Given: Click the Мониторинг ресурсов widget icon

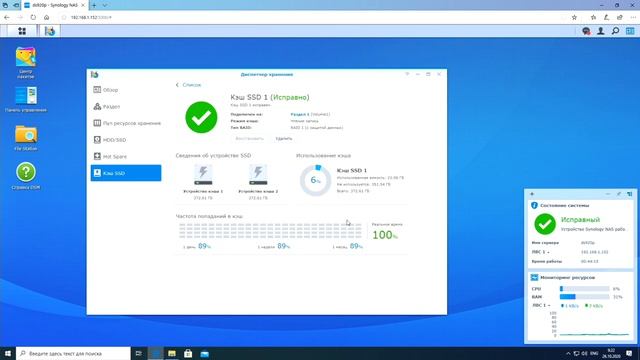Looking at the screenshot, I should pos(534,278).
